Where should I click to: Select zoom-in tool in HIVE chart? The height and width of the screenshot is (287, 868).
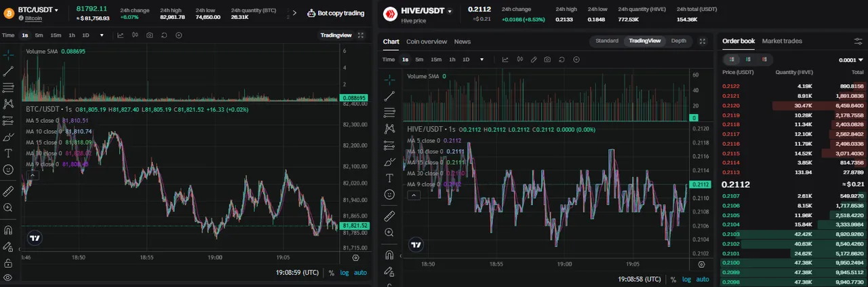[x=389, y=233]
